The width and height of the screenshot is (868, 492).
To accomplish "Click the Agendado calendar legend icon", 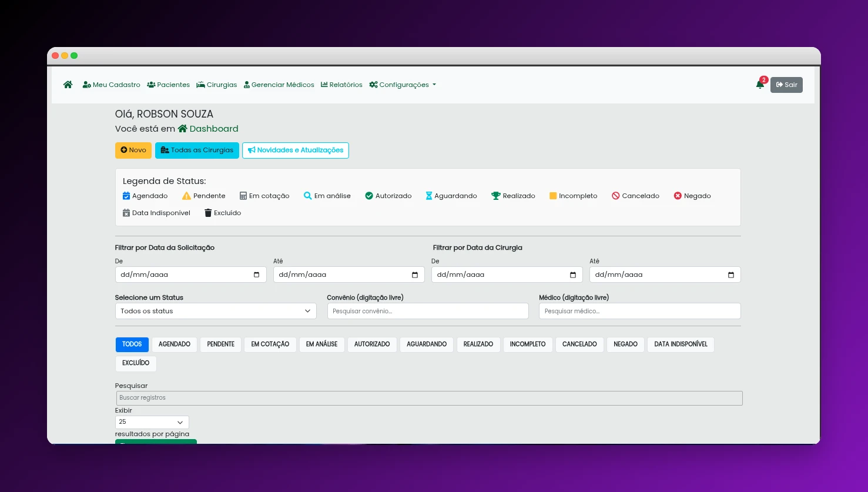I will point(126,196).
